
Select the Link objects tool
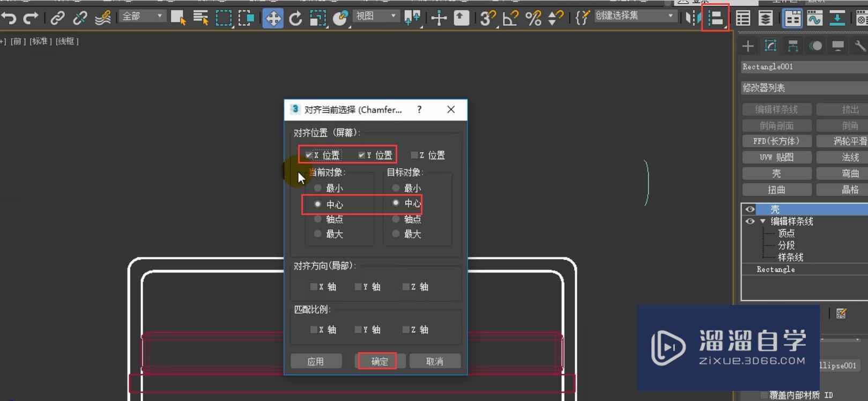click(x=57, y=18)
